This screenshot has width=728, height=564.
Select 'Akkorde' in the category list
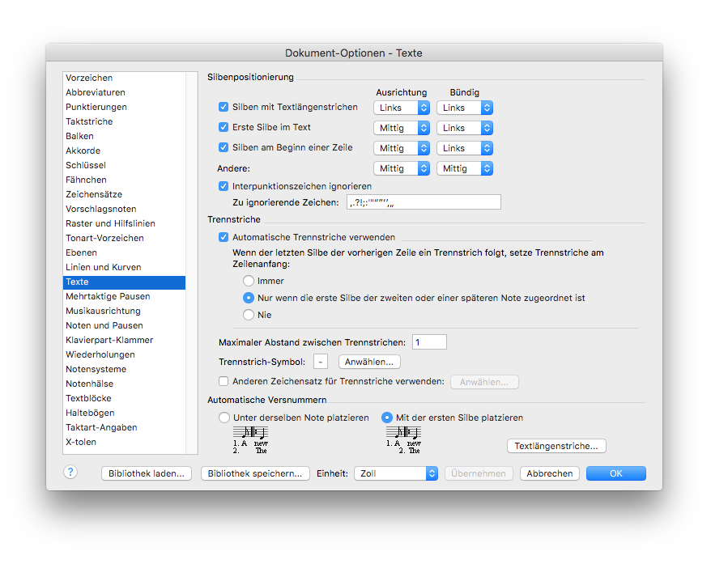pos(124,151)
